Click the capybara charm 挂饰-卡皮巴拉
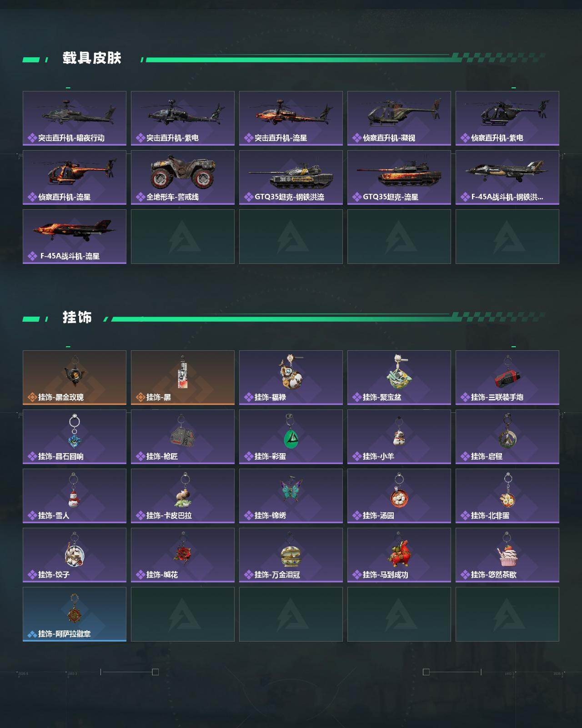582x728 pixels. [183, 496]
